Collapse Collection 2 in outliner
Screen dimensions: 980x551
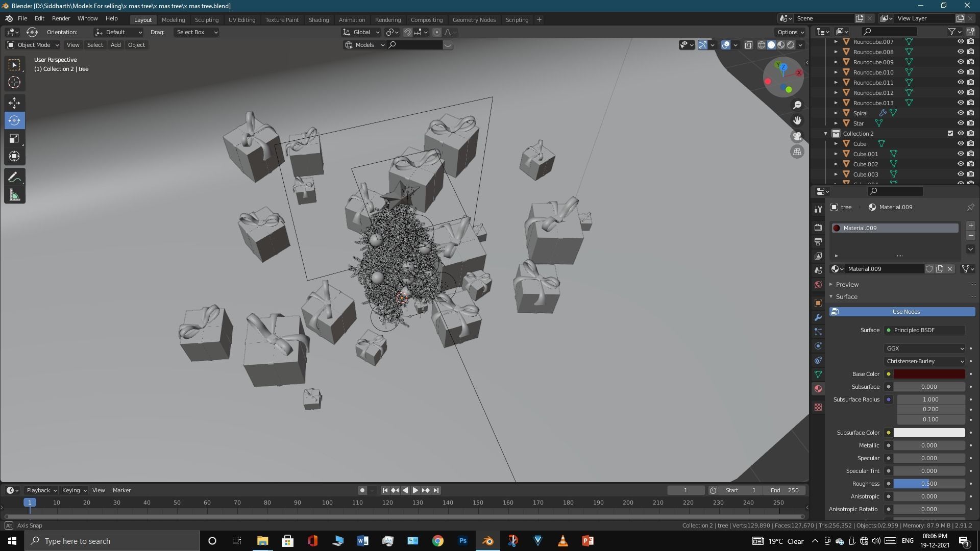tap(825, 134)
